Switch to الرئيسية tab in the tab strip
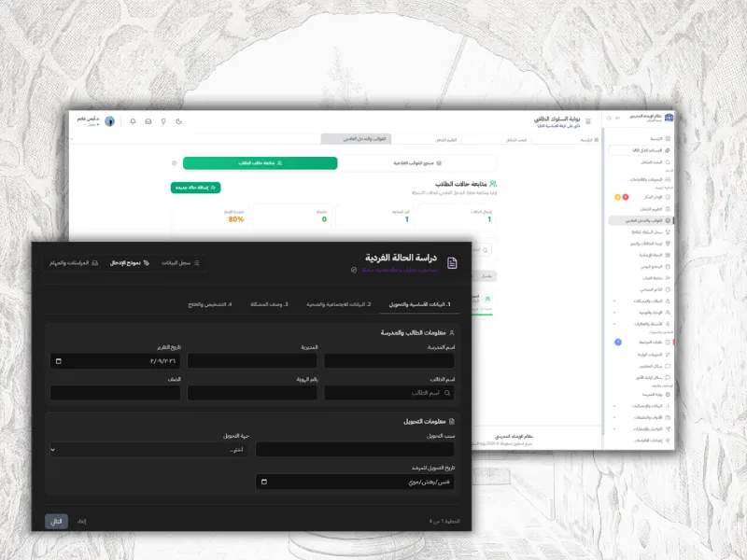 pyautogui.click(x=589, y=140)
